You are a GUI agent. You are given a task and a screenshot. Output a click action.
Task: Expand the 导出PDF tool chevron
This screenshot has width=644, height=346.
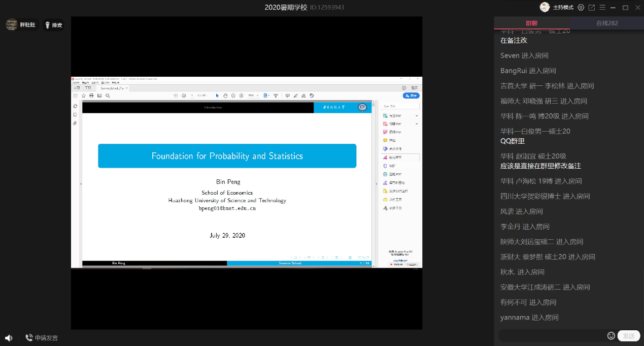coord(417,116)
